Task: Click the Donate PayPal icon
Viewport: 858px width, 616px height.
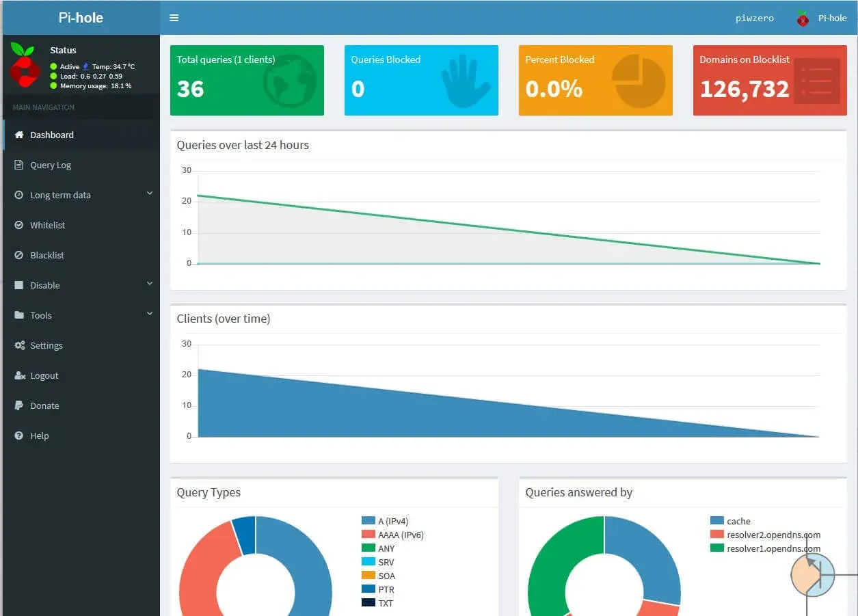Action: point(19,405)
